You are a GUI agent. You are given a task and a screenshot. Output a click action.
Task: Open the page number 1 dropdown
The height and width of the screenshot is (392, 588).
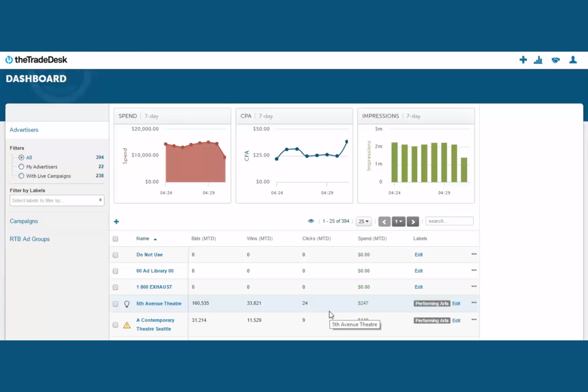click(x=398, y=222)
